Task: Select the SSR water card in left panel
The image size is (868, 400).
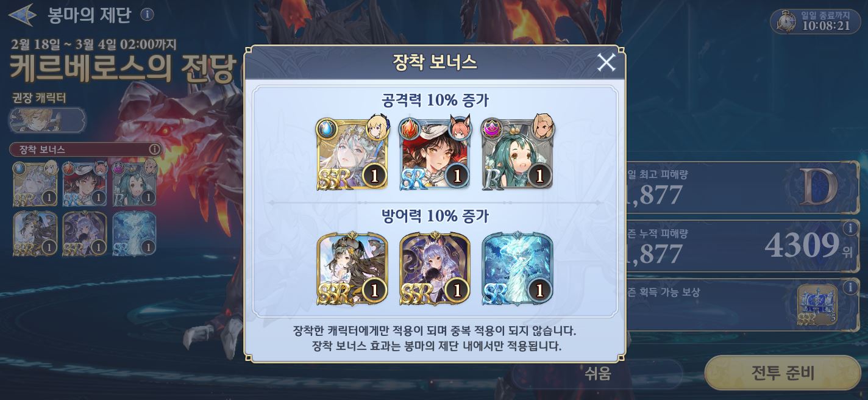Action: pos(35,184)
